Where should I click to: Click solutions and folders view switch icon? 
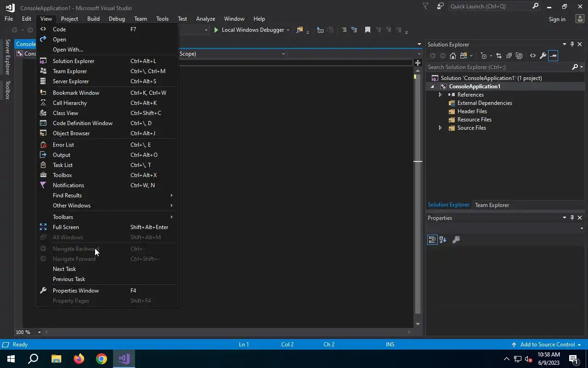pos(463,56)
